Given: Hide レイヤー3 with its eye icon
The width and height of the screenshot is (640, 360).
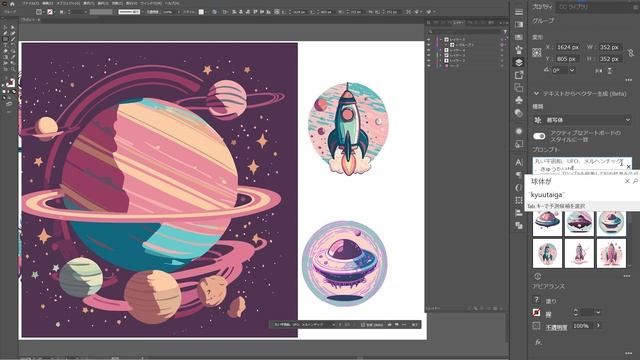Looking at the screenshot, I should coord(429,56).
